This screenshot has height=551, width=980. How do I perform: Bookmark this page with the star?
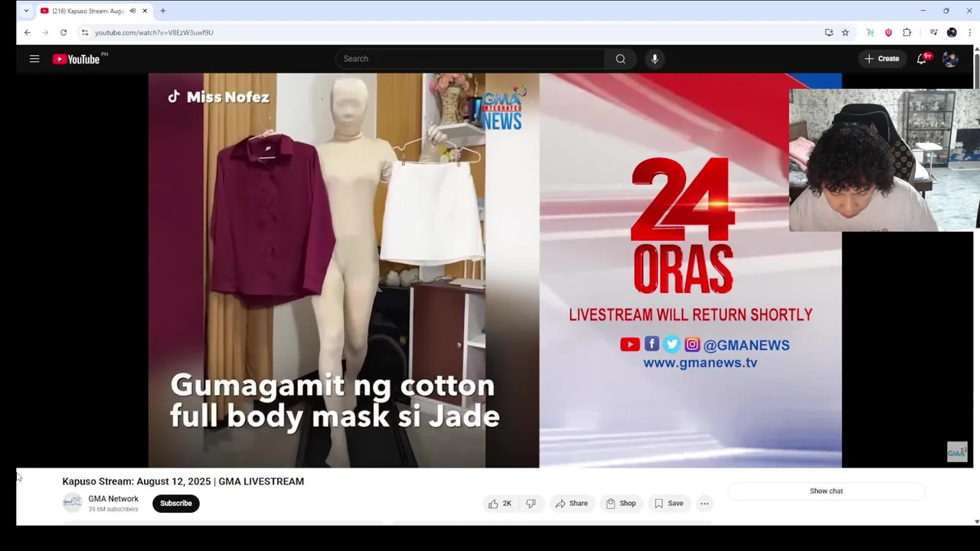click(x=845, y=32)
